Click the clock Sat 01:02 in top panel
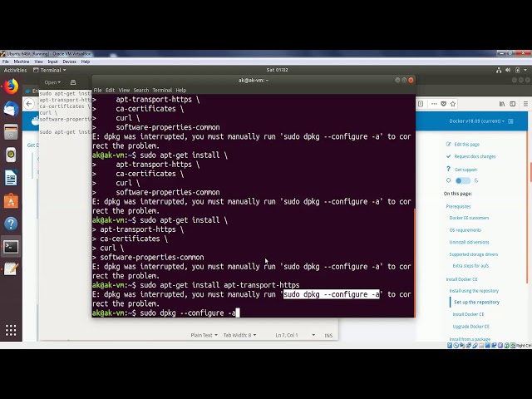This screenshot has height=399, width=532. [x=277, y=70]
